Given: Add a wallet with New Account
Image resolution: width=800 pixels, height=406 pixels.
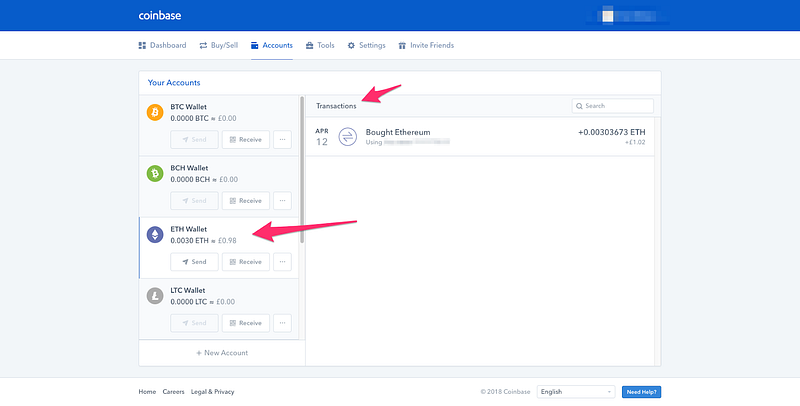Looking at the screenshot, I should (222, 352).
